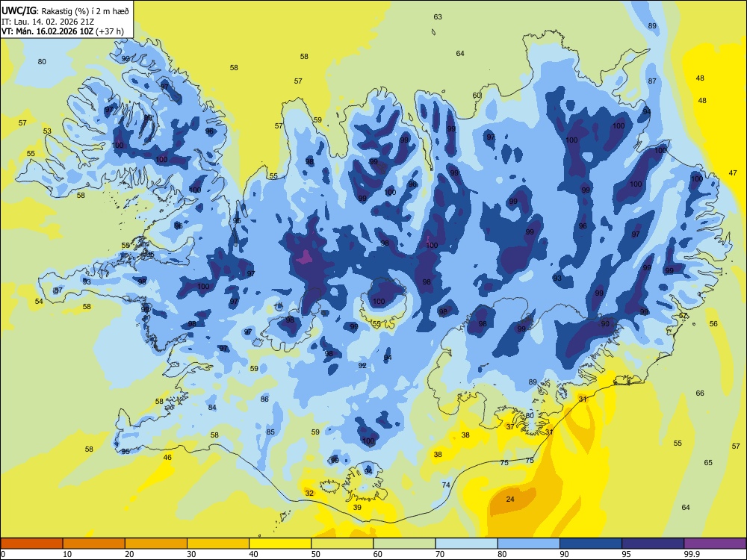Click the humidity value '46' on the map
The height and width of the screenshot is (560, 747).
167,457
